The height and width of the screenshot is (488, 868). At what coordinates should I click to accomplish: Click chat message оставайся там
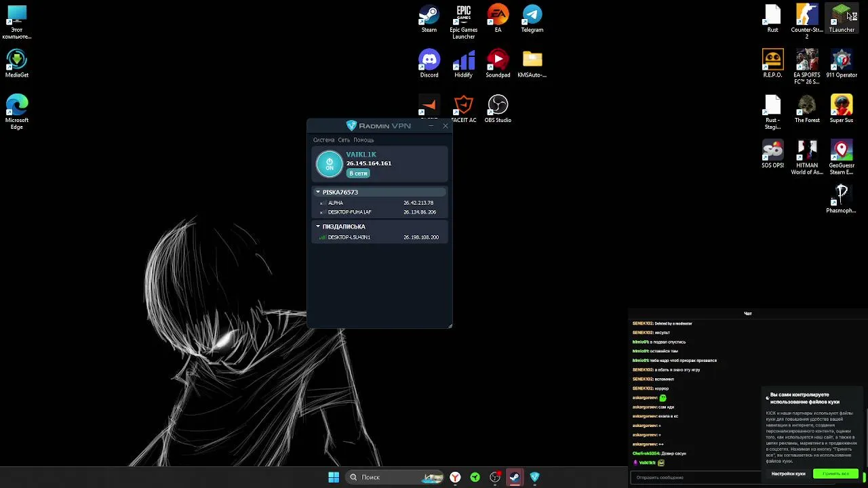click(664, 351)
